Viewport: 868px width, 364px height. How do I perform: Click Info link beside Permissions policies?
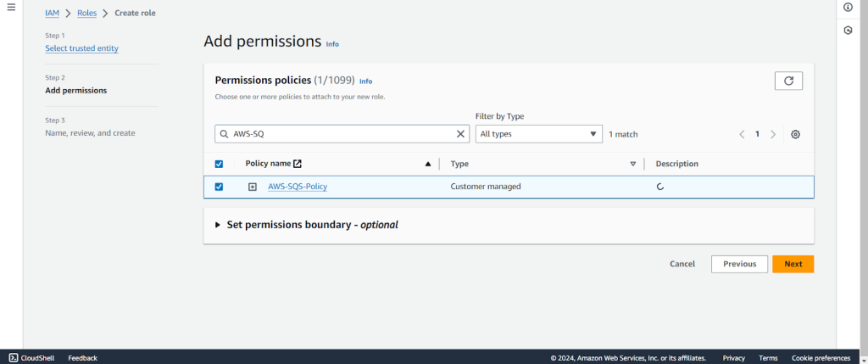tap(366, 81)
